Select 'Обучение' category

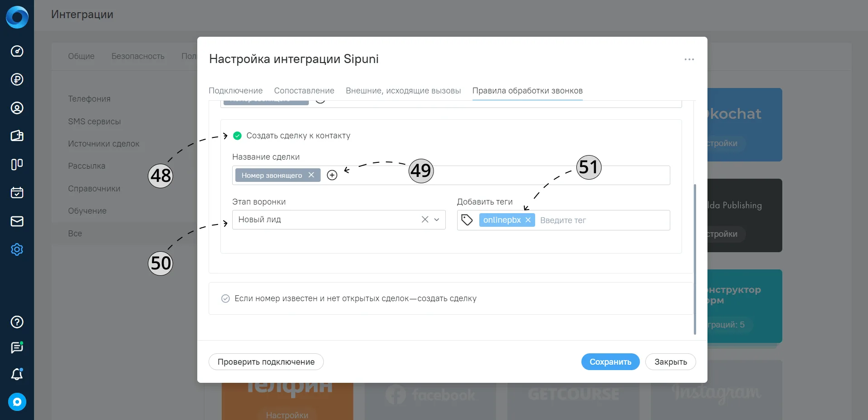pos(87,211)
